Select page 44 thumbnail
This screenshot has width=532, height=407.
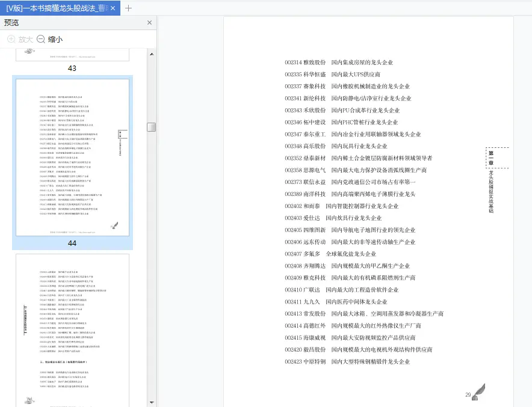tap(72, 158)
